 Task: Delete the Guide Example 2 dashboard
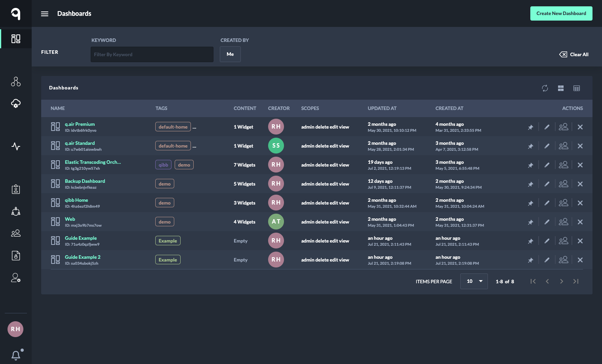580,260
